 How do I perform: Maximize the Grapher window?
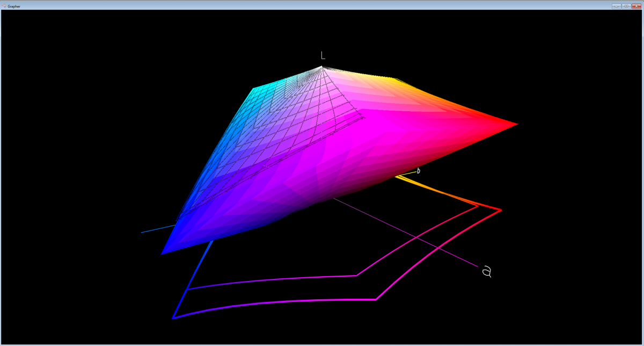pyautogui.click(x=626, y=5)
